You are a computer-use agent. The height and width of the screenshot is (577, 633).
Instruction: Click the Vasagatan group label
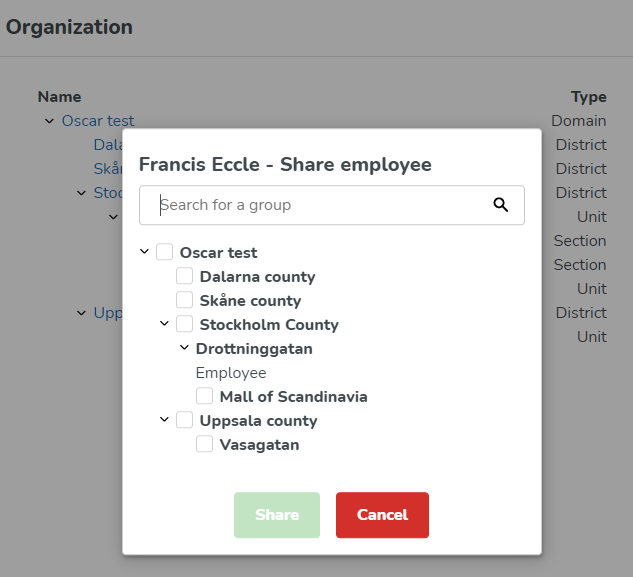[x=259, y=445]
